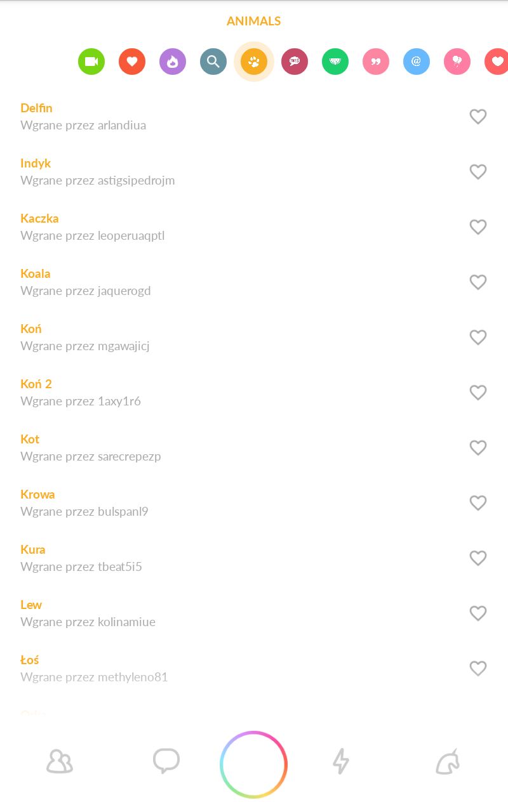Tap the rainbow circle record button

[254, 764]
